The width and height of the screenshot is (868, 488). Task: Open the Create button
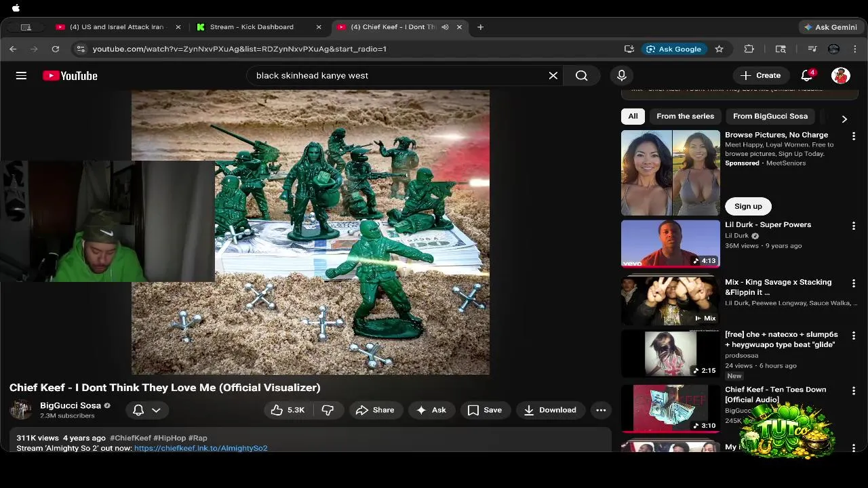coord(761,75)
